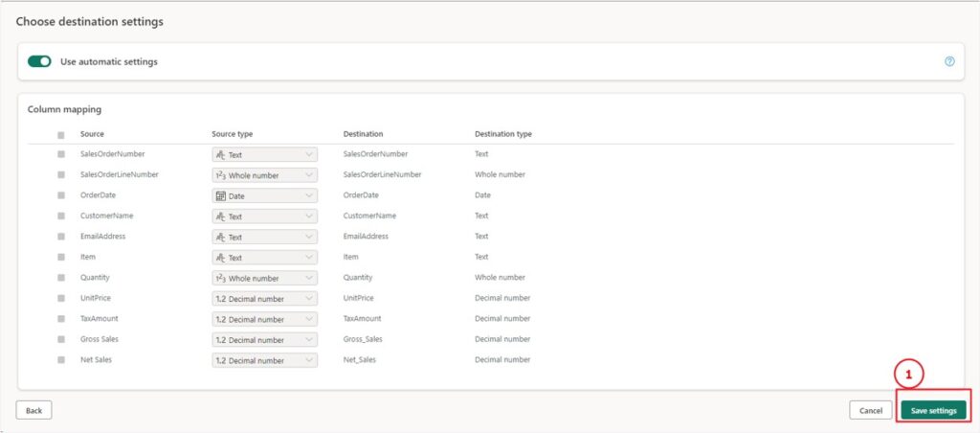Click the whole number icon for SalesOrderLineNumber

click(x=220, y=175)
